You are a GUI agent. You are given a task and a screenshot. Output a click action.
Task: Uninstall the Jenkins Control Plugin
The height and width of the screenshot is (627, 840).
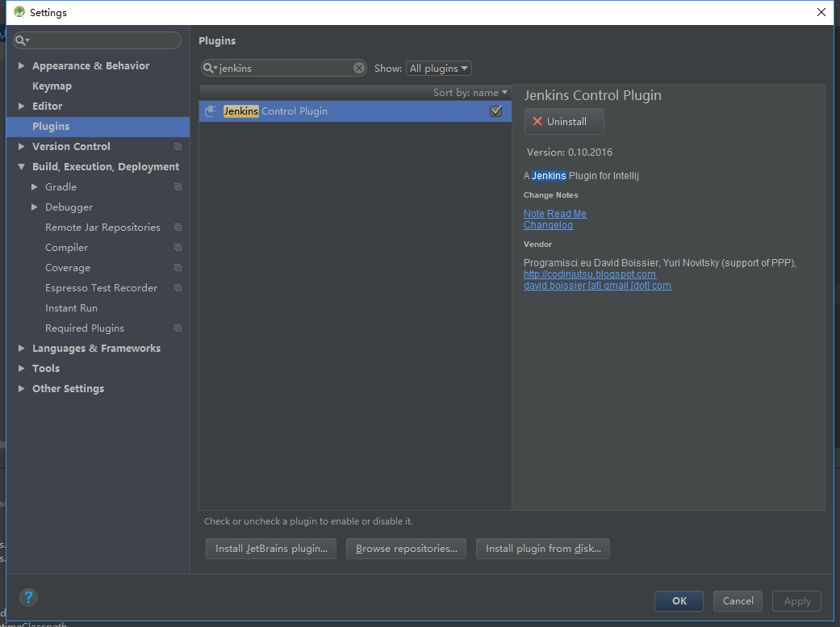tap(564, 122)
